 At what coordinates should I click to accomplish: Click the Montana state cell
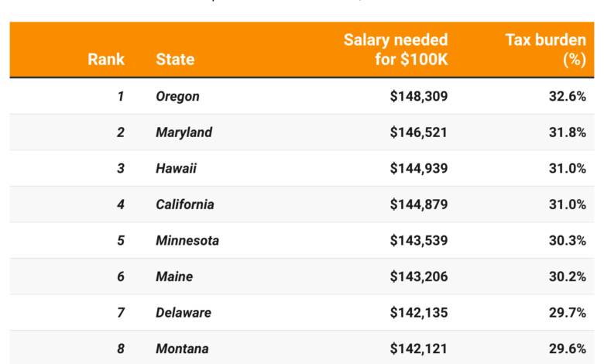(182, 349)
